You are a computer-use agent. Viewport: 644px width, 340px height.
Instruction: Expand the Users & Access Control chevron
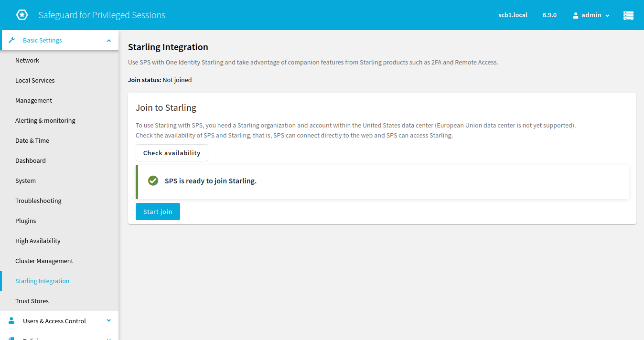point(109,320)
